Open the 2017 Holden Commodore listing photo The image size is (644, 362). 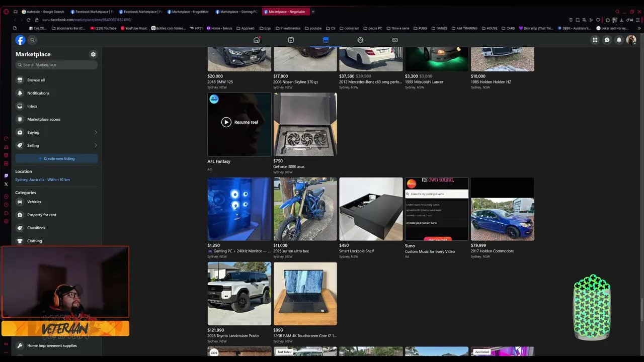coord(503,209)
